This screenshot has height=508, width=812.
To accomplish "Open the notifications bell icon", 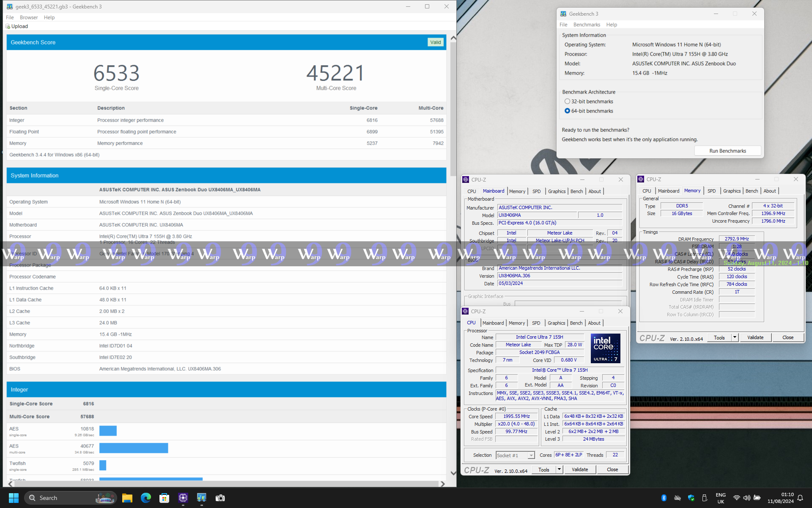I will click(x=800, y=498).
